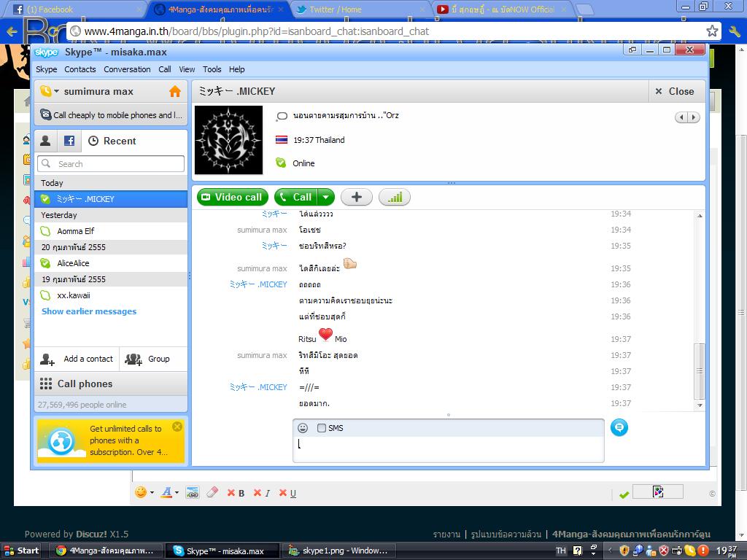The height and width of the screenshot is (560, 747).
Task: Click the eraser clear-format icon
Action: [x=212, y=492]
